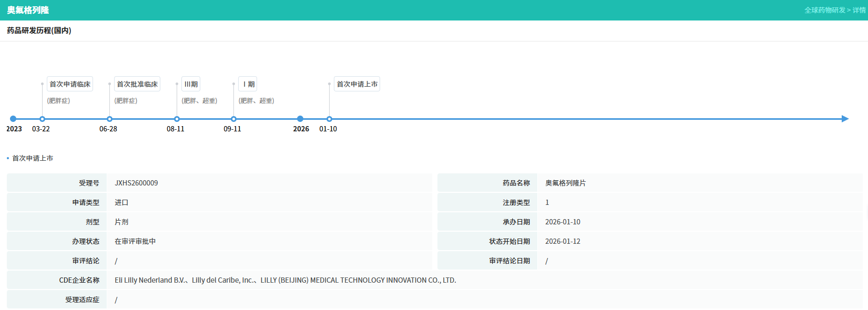Click the 详情 breadcrumb item
The width and height of the screenshot is (868, 310).
coord(859,10)
